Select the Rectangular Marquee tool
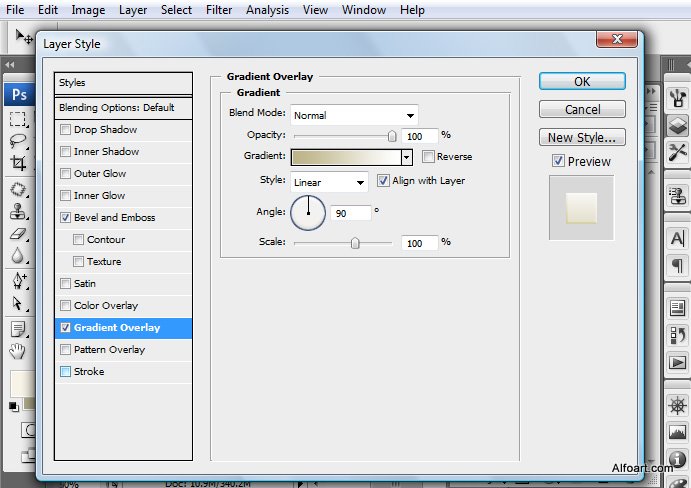Viewport: 691px width, 488px height. (x=17, y=119)
